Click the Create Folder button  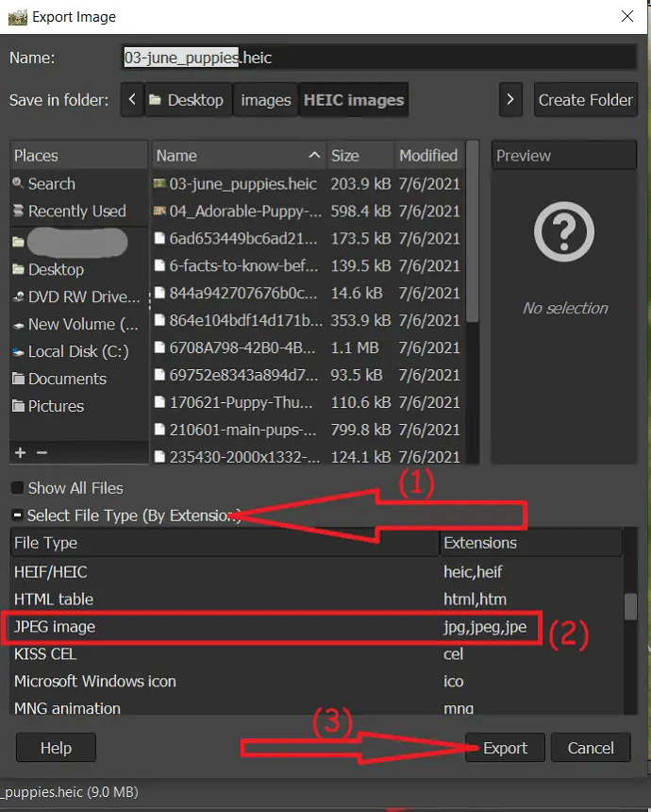click(585, 99)
